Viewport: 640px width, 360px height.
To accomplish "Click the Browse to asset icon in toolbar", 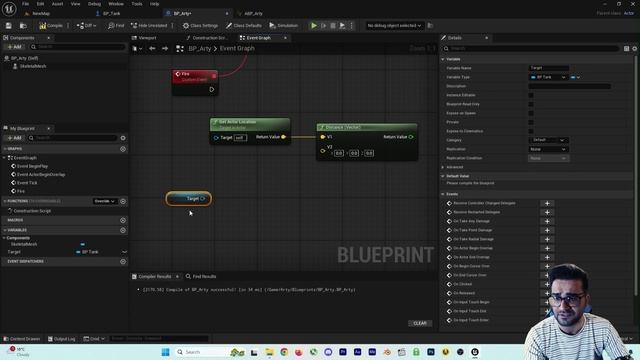I will coord(23,25).
